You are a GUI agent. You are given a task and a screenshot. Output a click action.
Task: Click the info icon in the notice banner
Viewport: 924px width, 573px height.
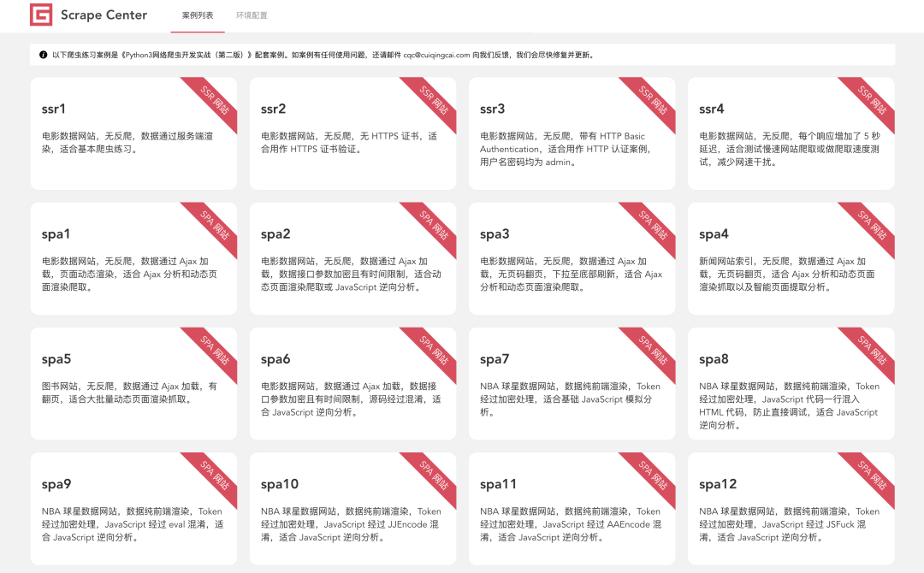44,55
